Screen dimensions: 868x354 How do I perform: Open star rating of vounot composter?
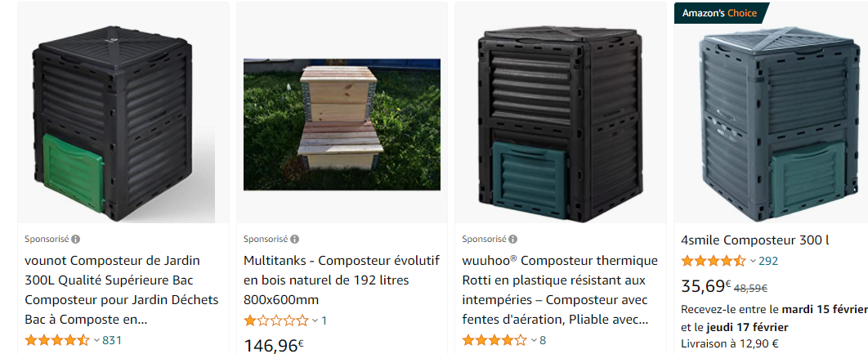pos(57,340)
